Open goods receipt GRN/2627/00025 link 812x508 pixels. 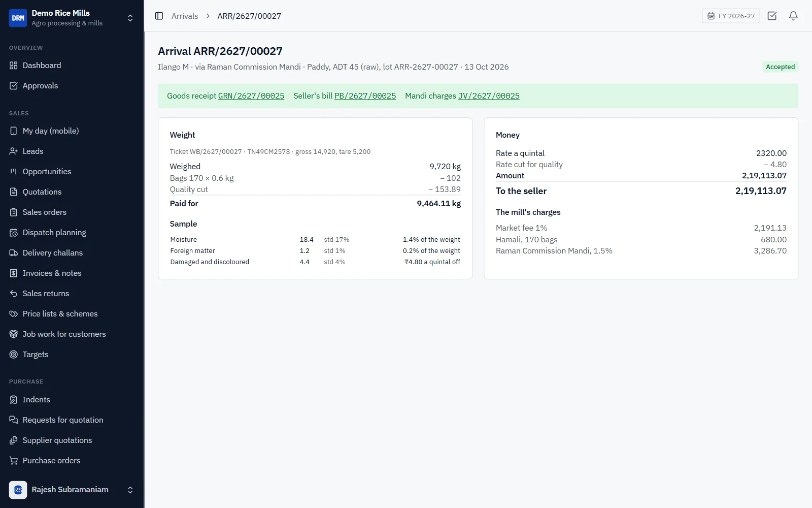251,96
